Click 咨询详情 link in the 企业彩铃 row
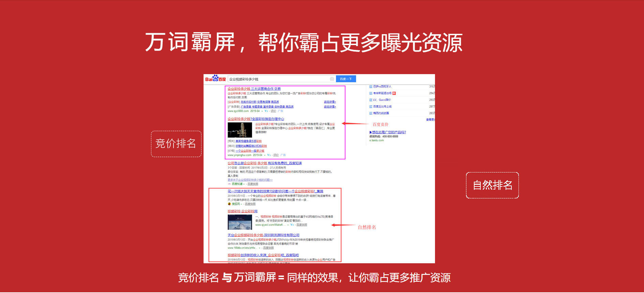Image resolution: width=644 pixels, height=293 pixels. (x=330, y=102)
